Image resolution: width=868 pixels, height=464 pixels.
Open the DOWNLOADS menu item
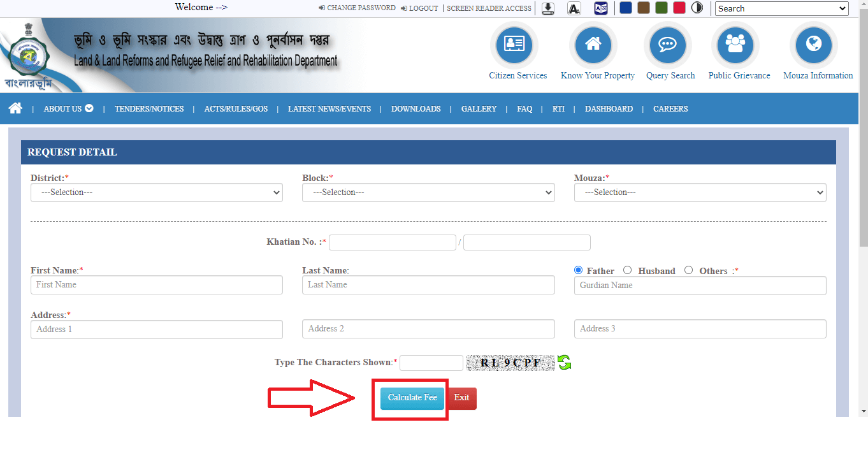[x=416, y=109]
